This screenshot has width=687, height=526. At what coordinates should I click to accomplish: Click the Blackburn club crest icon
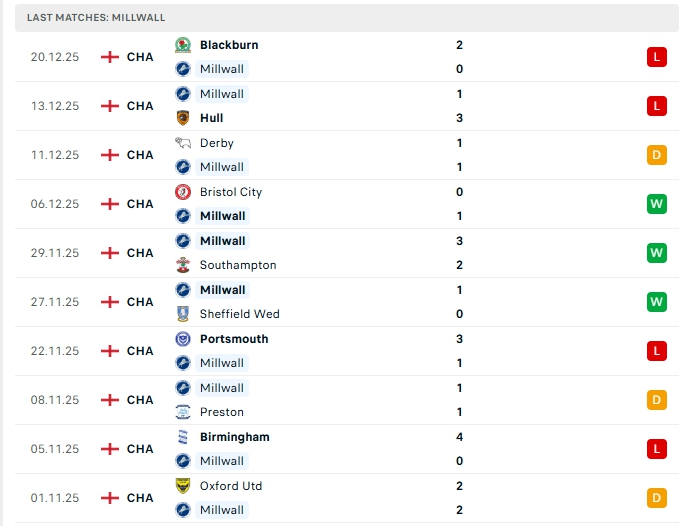(183, 45)
